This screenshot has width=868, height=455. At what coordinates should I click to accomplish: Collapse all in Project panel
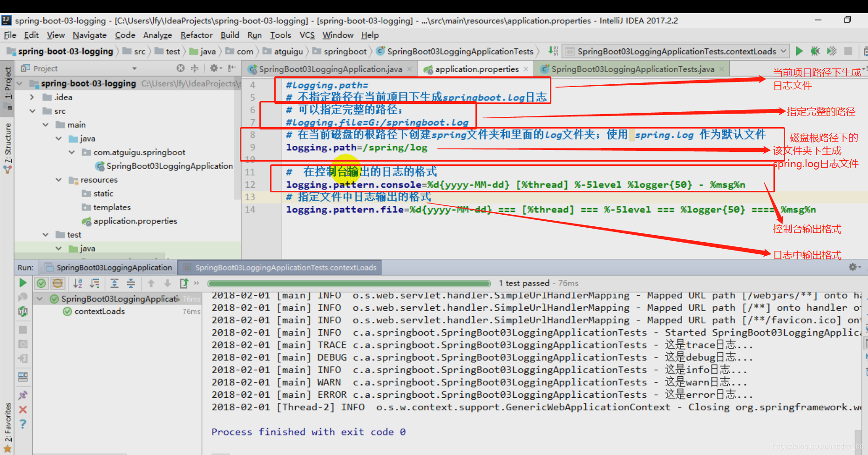195,68
